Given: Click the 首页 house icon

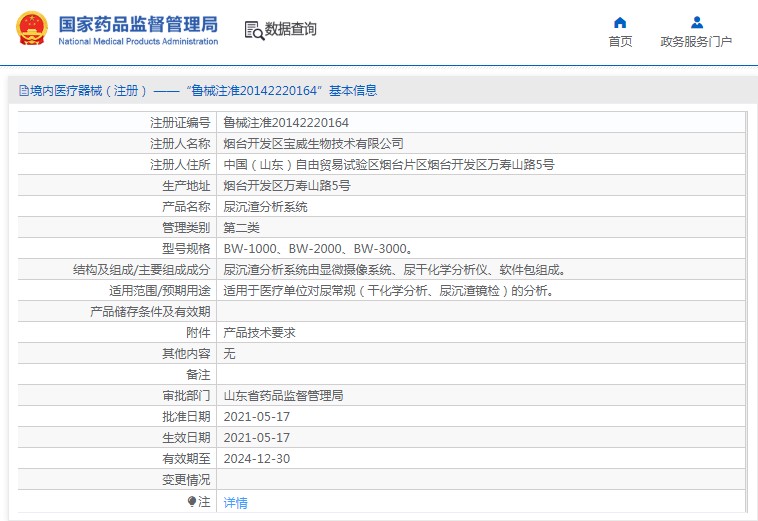Looking at the screenshot, I should pos(620,22).
